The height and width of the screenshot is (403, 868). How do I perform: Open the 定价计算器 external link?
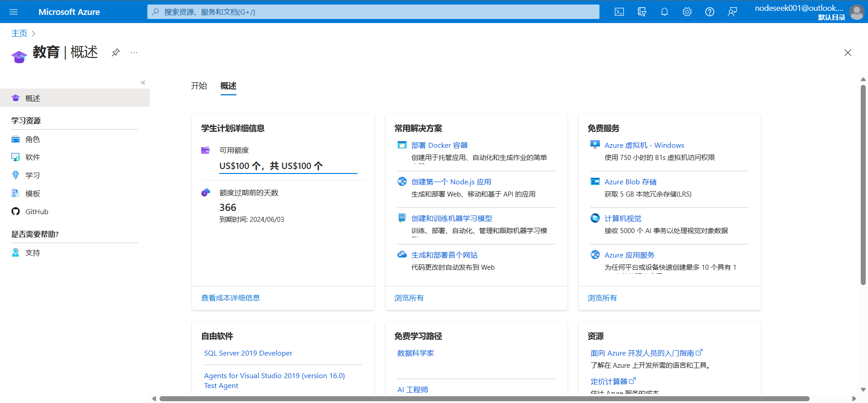tap(613, 381)
